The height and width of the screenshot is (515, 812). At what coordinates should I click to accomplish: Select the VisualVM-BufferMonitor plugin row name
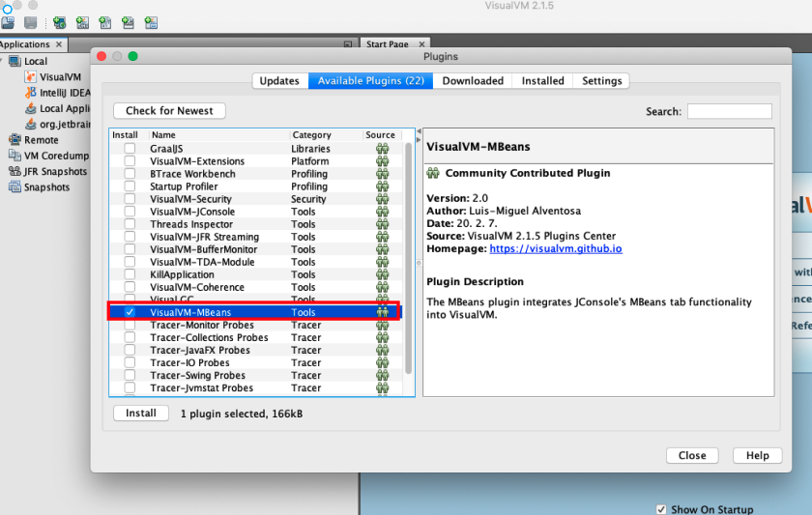click(x=204, y=249)
